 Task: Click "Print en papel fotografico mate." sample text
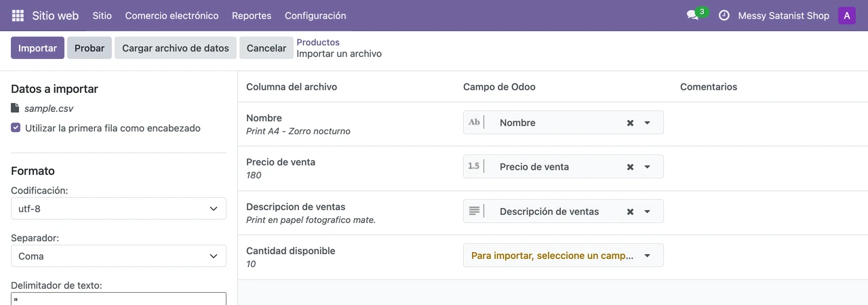click(x=311, y=220)
